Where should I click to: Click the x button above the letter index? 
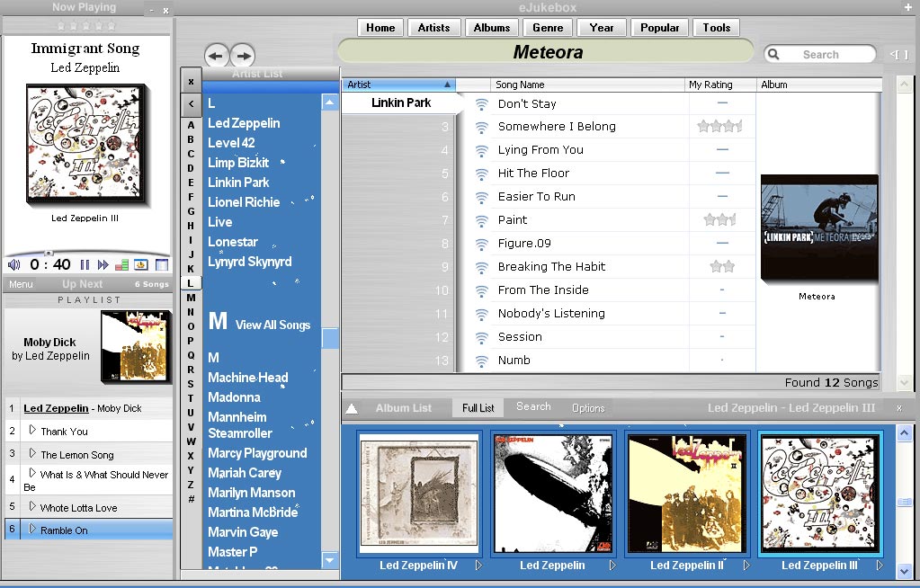[191, 82]
